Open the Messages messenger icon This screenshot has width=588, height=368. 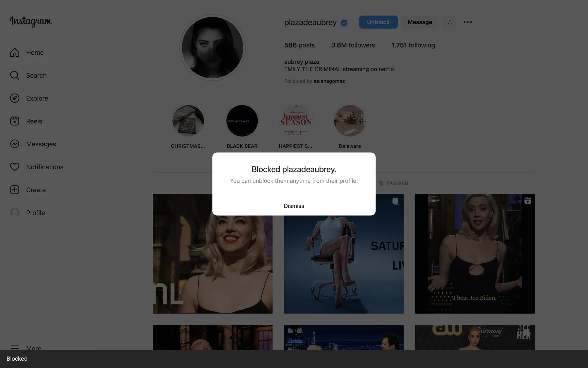click(x=15, y=144)
